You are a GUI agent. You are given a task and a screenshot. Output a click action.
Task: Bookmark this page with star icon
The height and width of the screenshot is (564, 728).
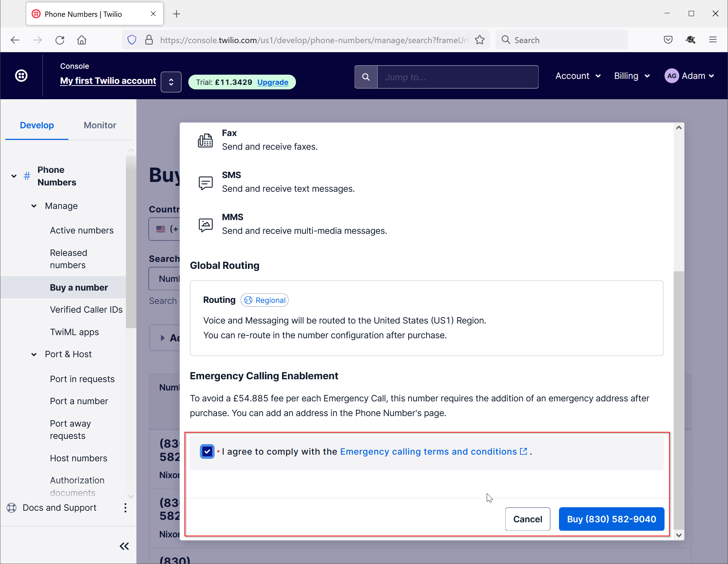pyautogui.click(x=480, y=40)
